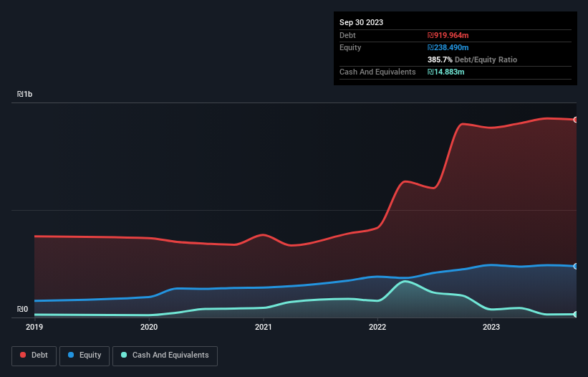
Task: Click the teal Cash endpoint marker
Action: pos(576,315)
